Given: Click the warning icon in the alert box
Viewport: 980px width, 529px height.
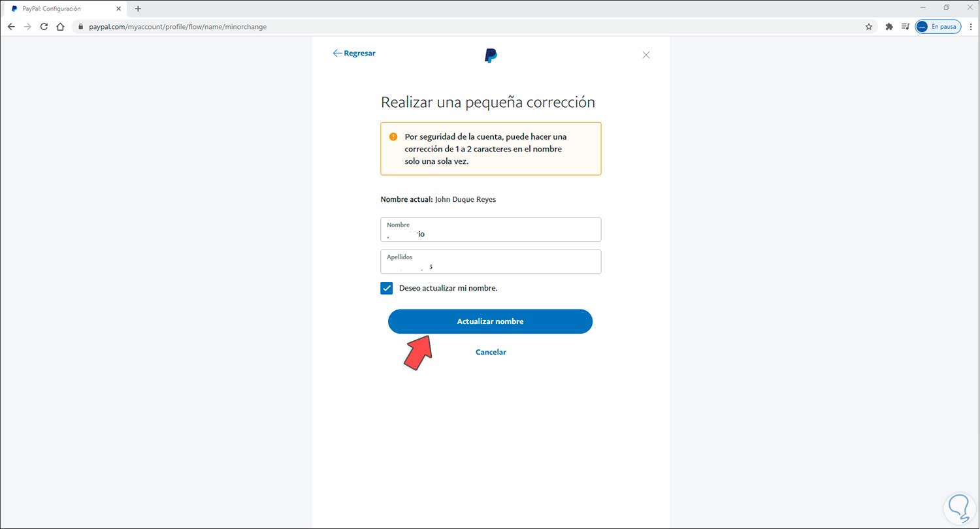Looking at the screenshot, I should (x=393, y=136).
